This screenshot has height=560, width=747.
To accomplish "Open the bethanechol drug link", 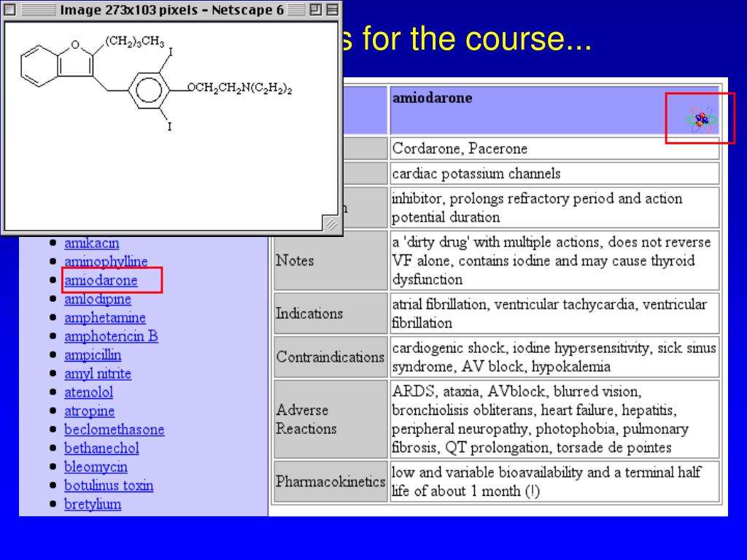I will (x=101, y=448).
